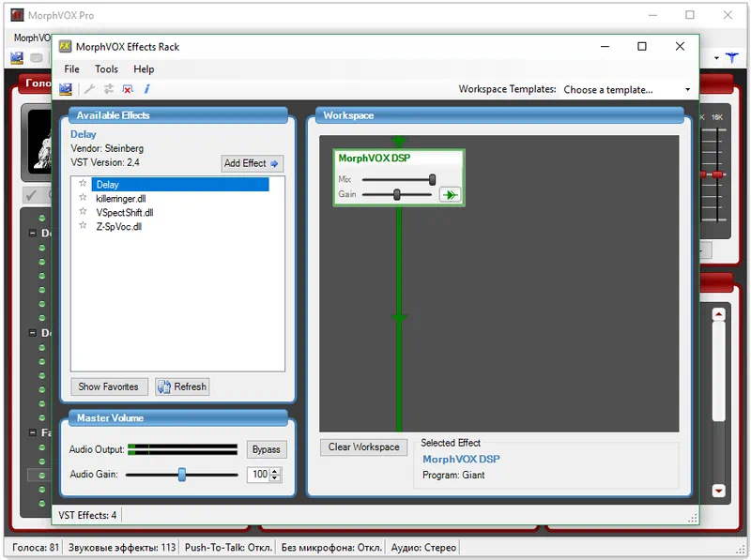751x560 pixels.
Task: Collapse the first tree group in MorphVOX Pro list
Action: [33, 233]
